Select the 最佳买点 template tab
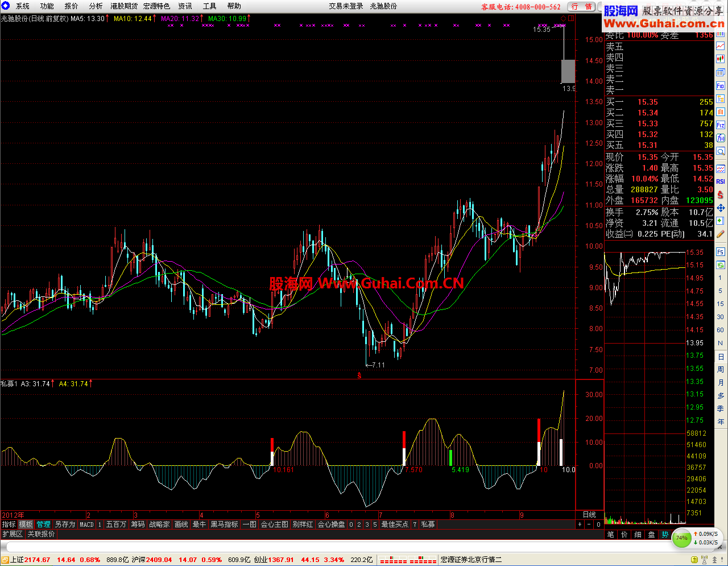The height and width of the screenshot is (566, 728). (x=395, y=524)
